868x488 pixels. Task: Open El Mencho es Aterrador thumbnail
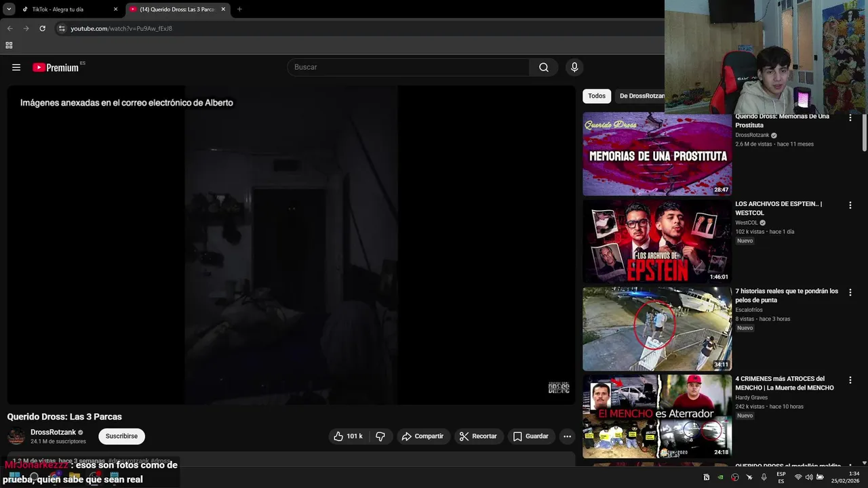tap(657, 416)
